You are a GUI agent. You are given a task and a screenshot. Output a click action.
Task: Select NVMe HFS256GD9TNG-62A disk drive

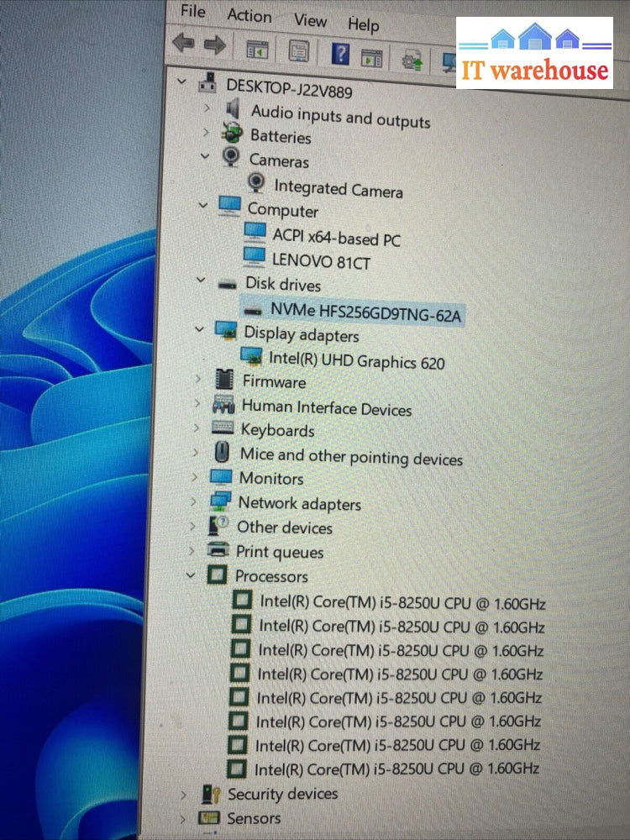365,312
